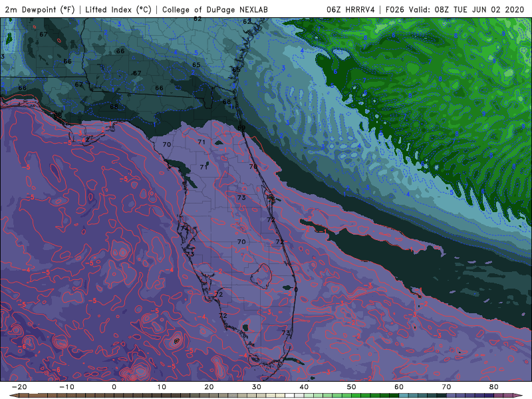The width and height of the screenshot is (532, 399).
Task: Click the '0' label on the color scale
Action: pyautogui.click(x=114, y=387)
